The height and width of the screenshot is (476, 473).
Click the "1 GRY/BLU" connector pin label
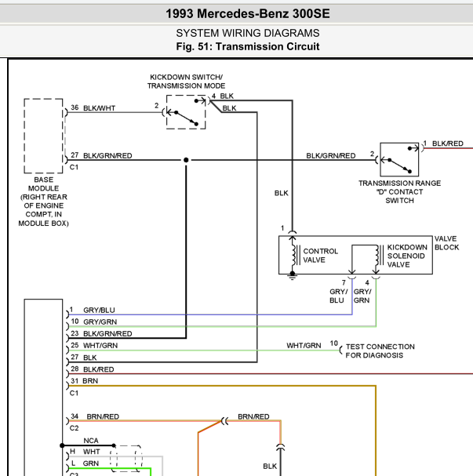coord(93,310)
